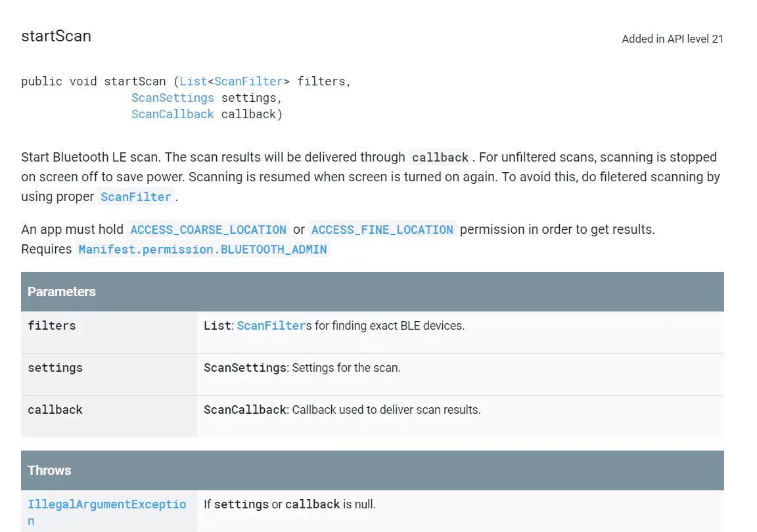The height and width of the screenshot is (532, 757).
Task: Open the ACCESS_COARSE_LOCATION permission link
Action: pyautogui.click(x=208, y=229)
